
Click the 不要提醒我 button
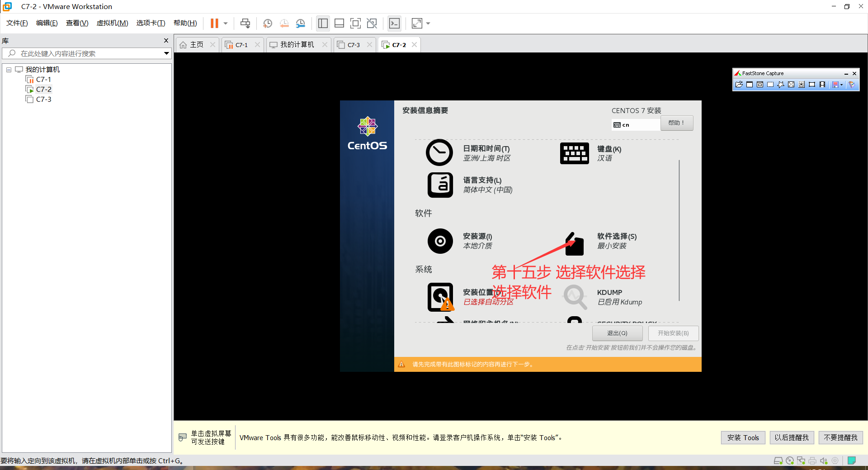841,438
